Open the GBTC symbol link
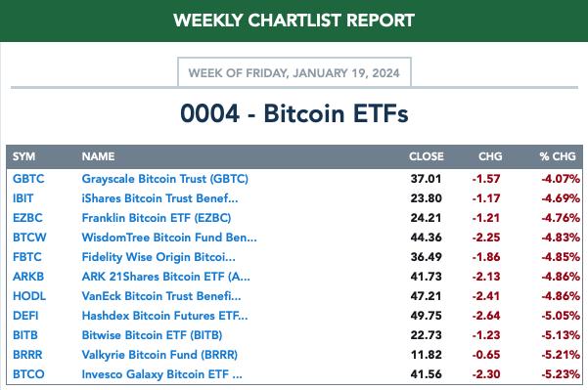Screen dimensions: 588x390 28,179
